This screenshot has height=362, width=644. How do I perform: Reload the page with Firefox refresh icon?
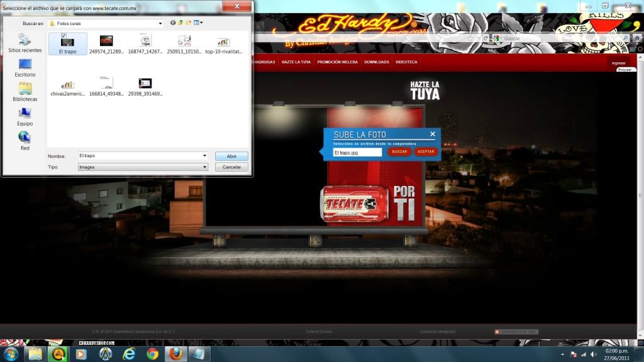[486, 38]
